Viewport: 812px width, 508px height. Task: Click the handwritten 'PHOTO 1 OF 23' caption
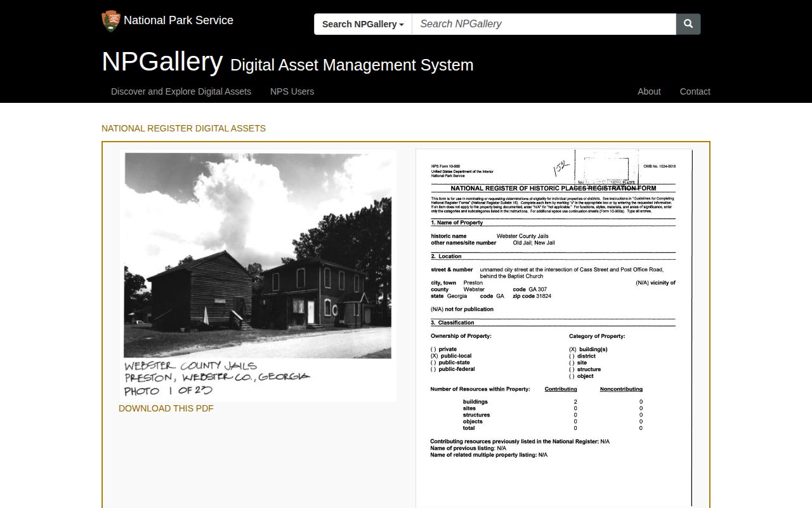tap(168, 391)
